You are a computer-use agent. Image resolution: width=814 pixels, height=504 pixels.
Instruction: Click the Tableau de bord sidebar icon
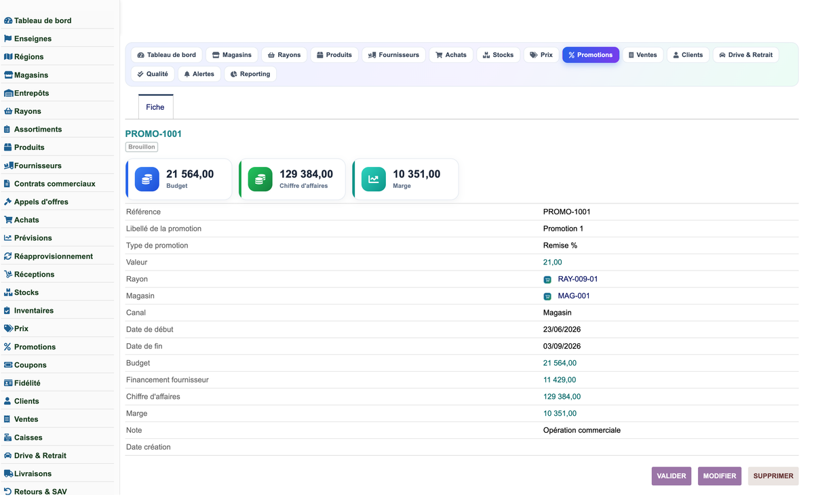pos(8,21)
